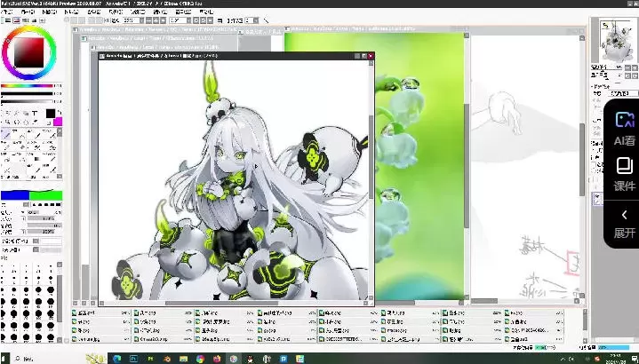Open Photoshop from the taskbar
The width and height of the screenshot is (639, 364).
click(133, 359)
